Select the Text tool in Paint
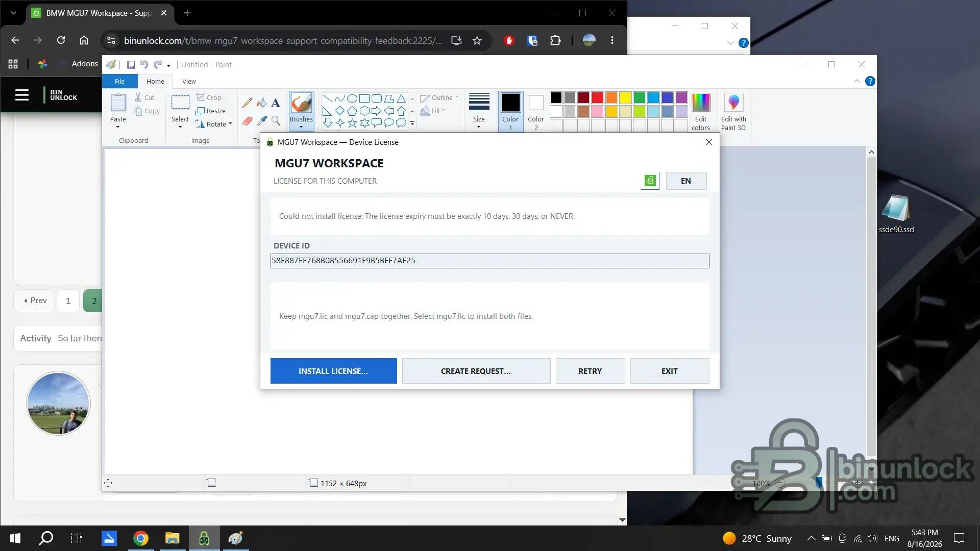The height and width of the screenshot is (551, 980). 276,103
